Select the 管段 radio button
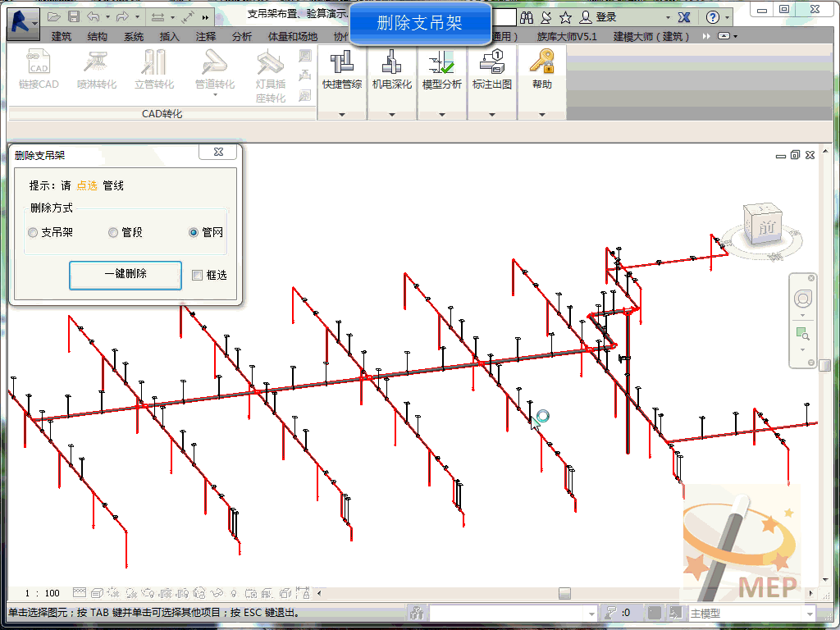Image resolution: width=840 pixels, height=630 pixels. pos(113,232)
